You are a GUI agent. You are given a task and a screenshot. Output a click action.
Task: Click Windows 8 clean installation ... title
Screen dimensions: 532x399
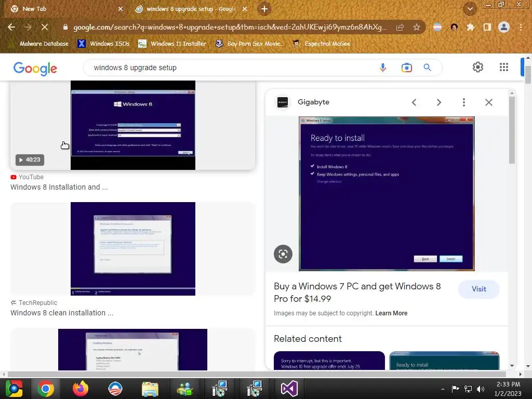pos(62,313)
